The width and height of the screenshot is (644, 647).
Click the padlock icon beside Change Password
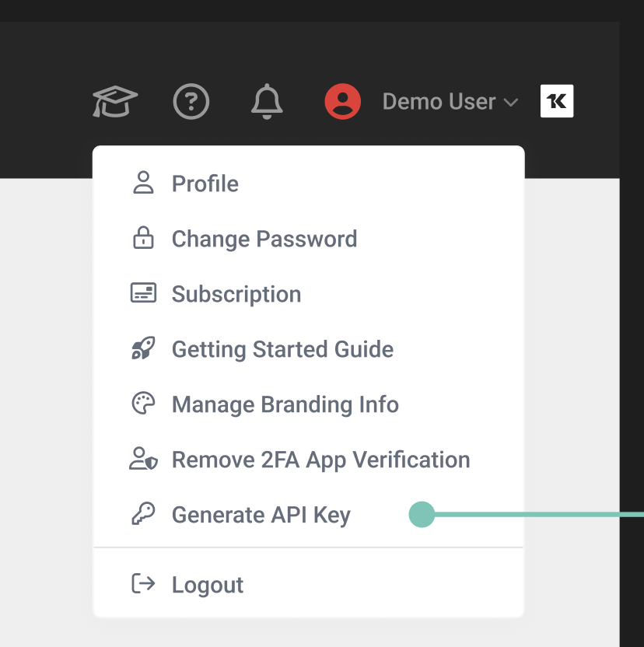click(143, 239)
